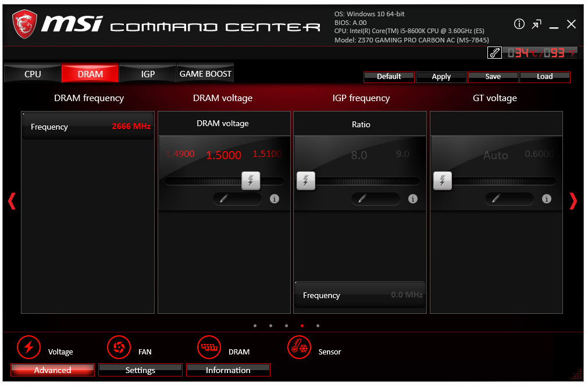Switch to the CPU tab
This screenshot has width=588, height=387.
33,73
